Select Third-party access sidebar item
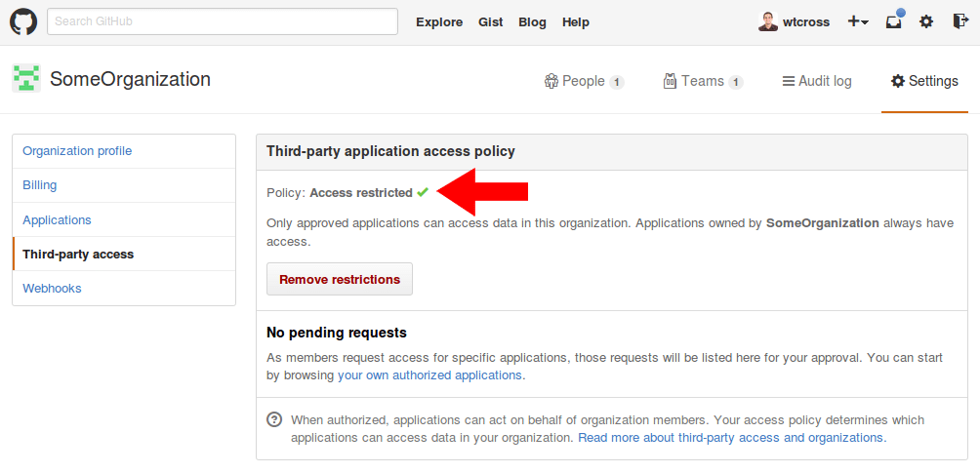 [124, 255]
